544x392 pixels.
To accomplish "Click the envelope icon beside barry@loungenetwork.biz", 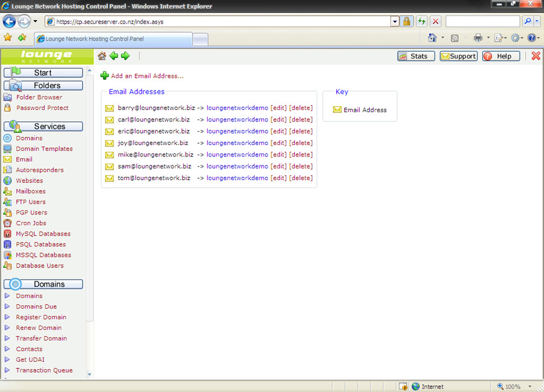I will 109,108.
